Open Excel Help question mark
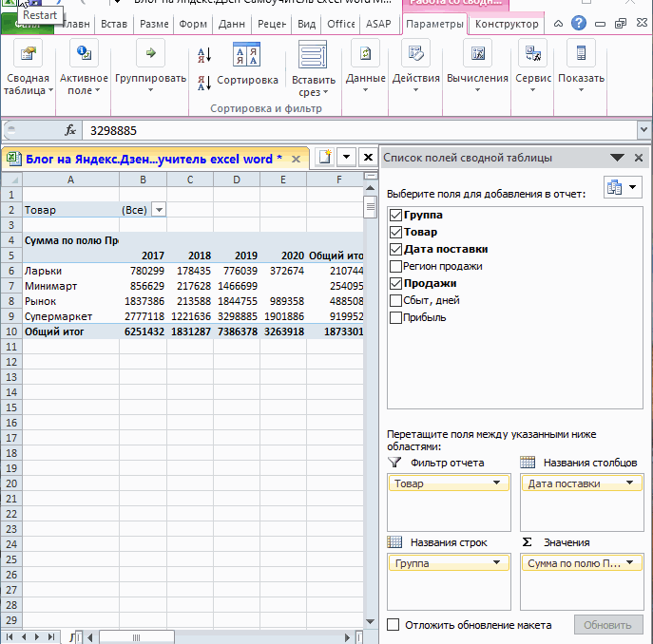 (x=579, y=24)
